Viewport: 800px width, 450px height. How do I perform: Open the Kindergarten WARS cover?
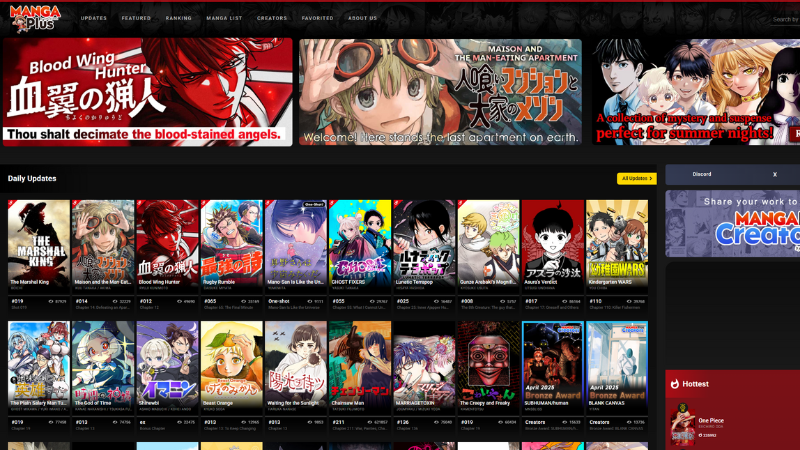click(617, 246)
